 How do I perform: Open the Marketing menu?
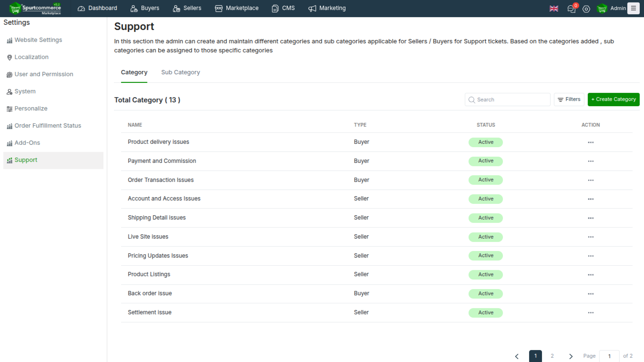pos(327,8)
